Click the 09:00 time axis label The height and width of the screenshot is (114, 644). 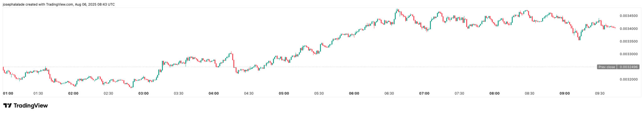(x=564, y=94)
